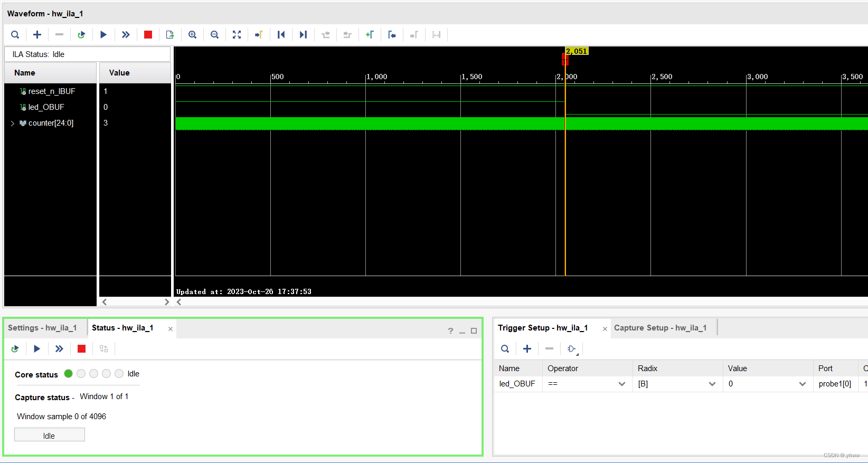Go to the waveform start time

[281, 35]
